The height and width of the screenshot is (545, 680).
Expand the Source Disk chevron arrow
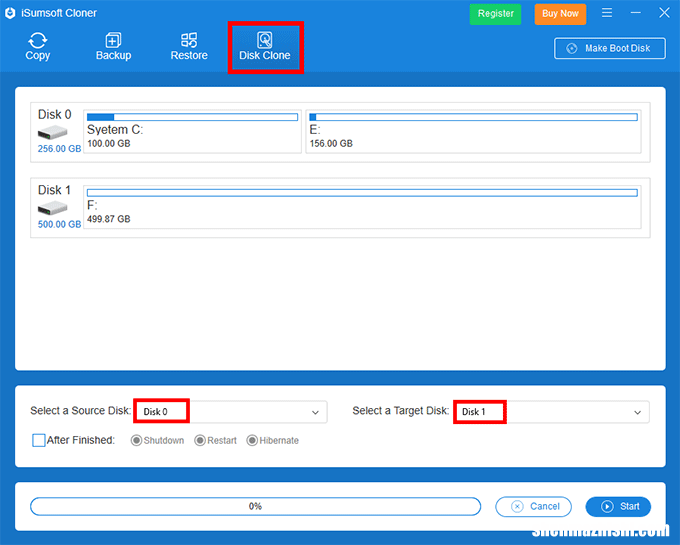tap(315, 412)
